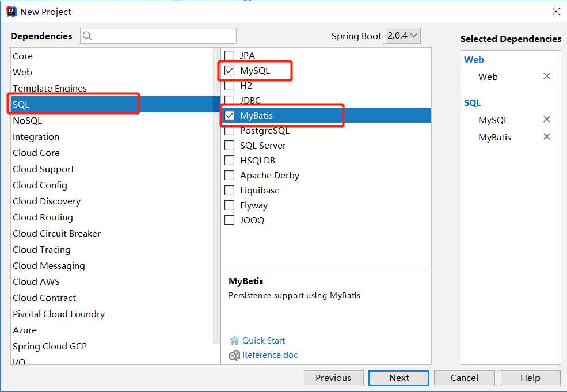
Task: Tick the JDBC checkbox
Action: point(229,100)
